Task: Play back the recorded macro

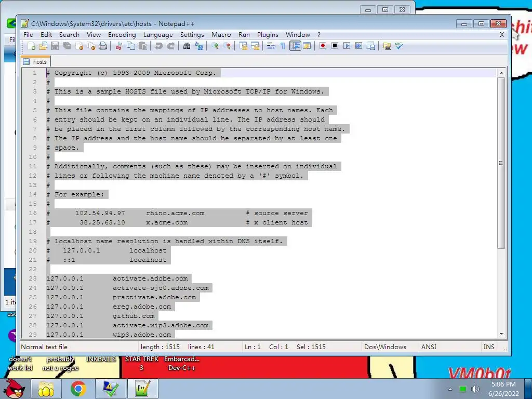Action: click(347, 46)
